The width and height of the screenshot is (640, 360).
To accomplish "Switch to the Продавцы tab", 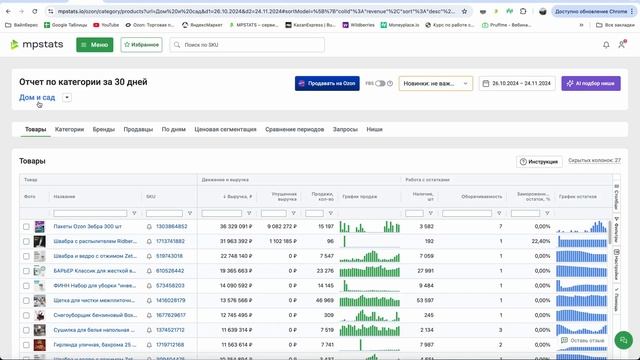I will pyautogui.click(x=138, y=129).
